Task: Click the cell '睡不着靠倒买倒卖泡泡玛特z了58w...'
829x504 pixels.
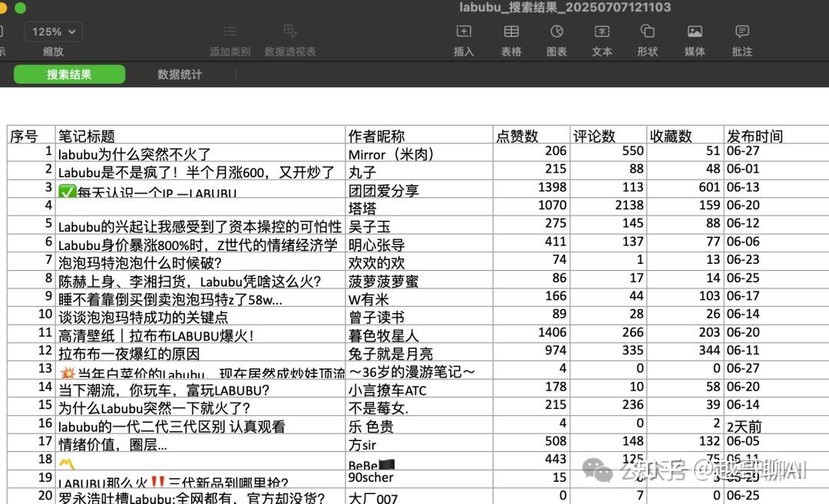Action: coord(200,298)
